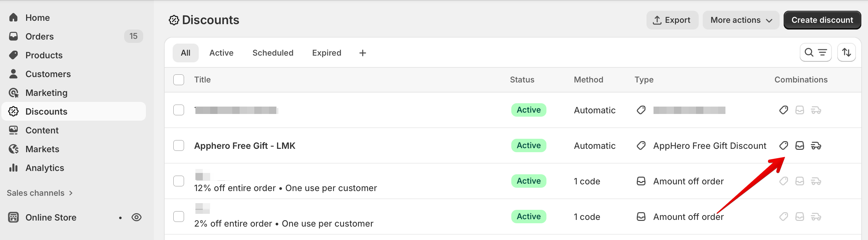Click the Markets globe icon
This screenshot has width=868, height=240.
pyautogui.click(x=13, y=149)
